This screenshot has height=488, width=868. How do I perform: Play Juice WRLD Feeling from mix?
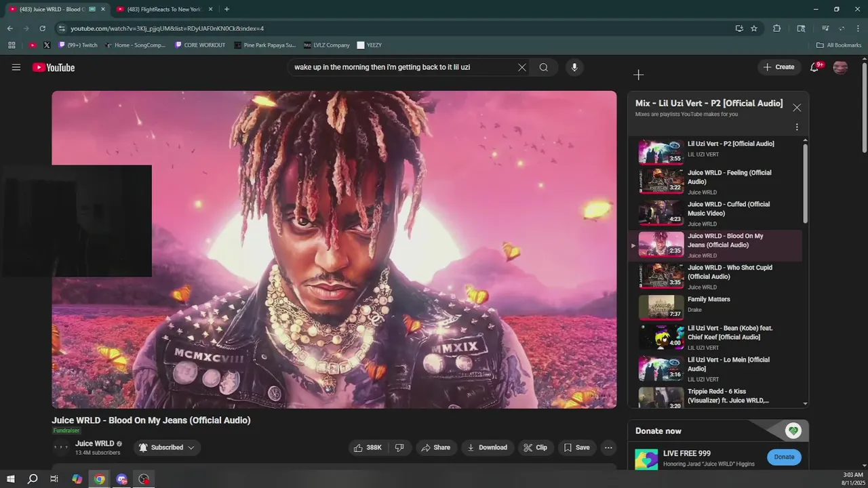(x=715, y=181)
